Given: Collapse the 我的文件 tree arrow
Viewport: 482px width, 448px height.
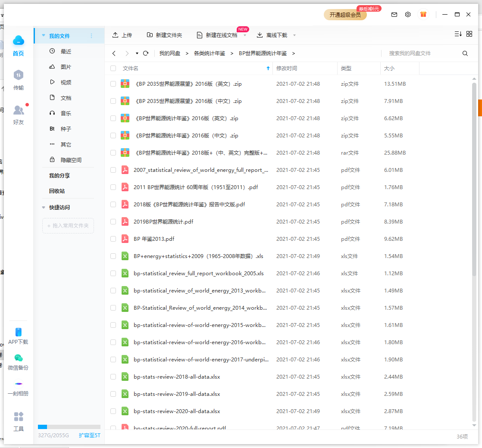Looking at the screenshot, I should point(44,36).
